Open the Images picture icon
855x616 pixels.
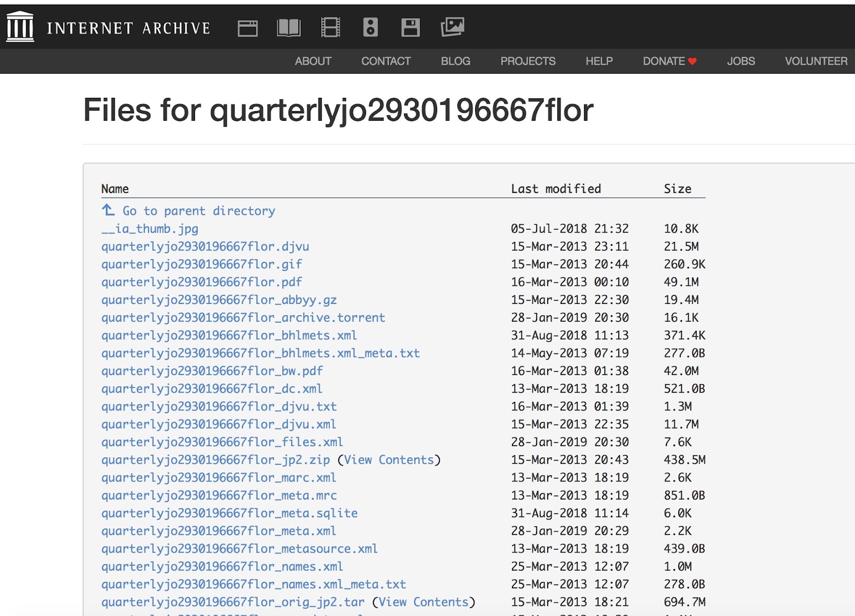click(x=452, y=27)
